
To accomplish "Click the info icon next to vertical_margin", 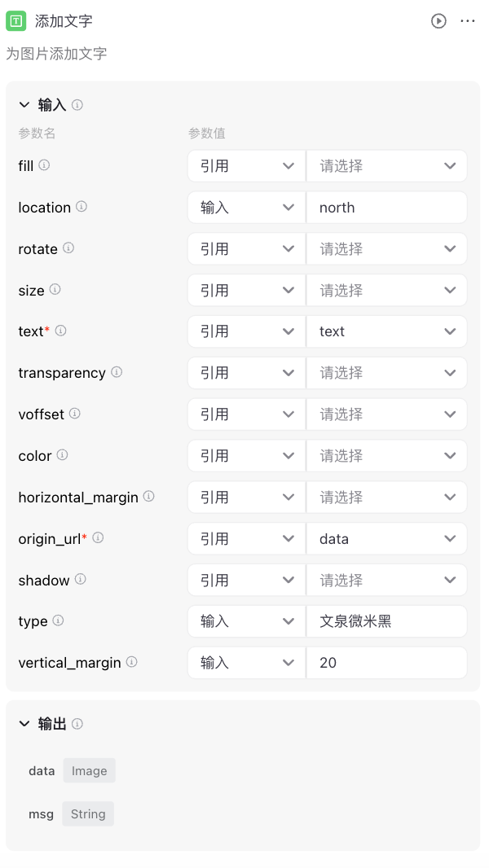I will 130,661.
